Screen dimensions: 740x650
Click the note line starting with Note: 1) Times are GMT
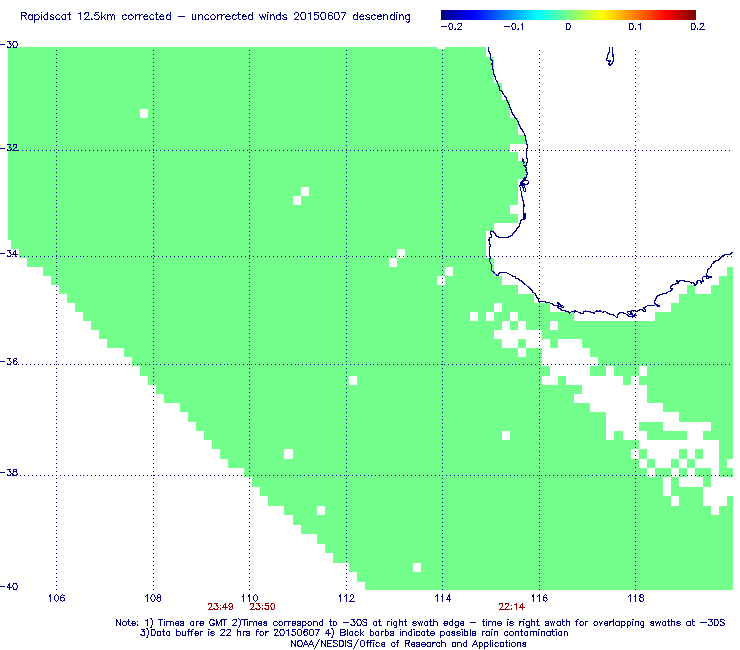click(x=420, y=623)
